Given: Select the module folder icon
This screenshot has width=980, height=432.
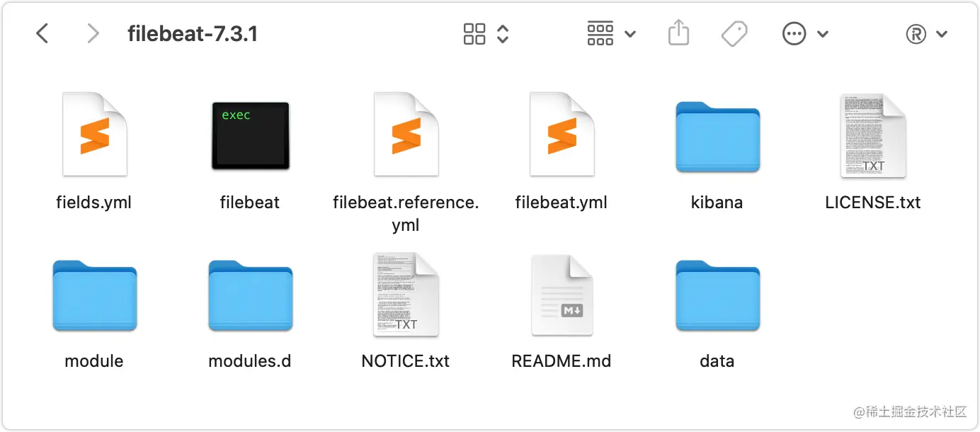Looking at the screenshot, I should point(94,295).
